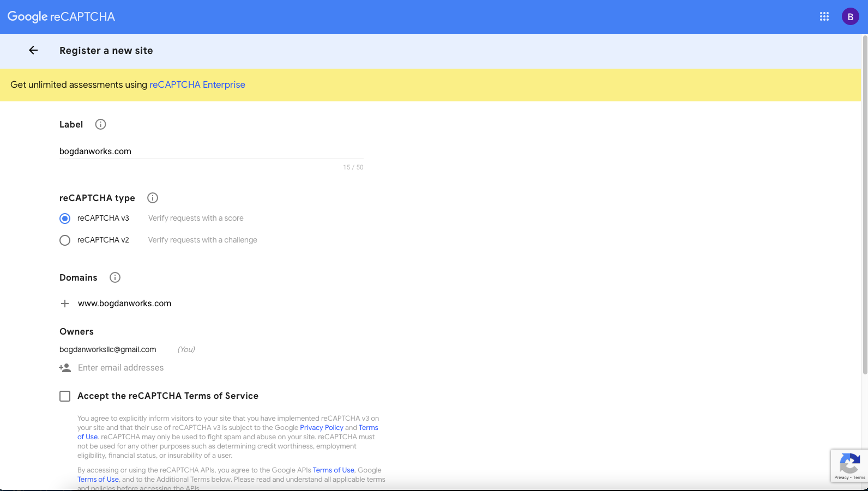Click the vertical page scrollbar
This screenshot has width=868, height=491.
tap(865, 205)
